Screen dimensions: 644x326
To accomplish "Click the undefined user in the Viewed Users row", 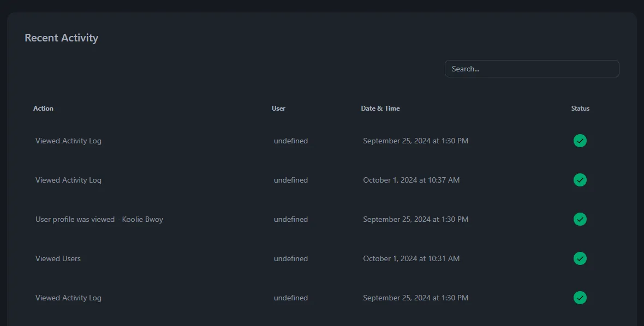I will click(291, 259).
